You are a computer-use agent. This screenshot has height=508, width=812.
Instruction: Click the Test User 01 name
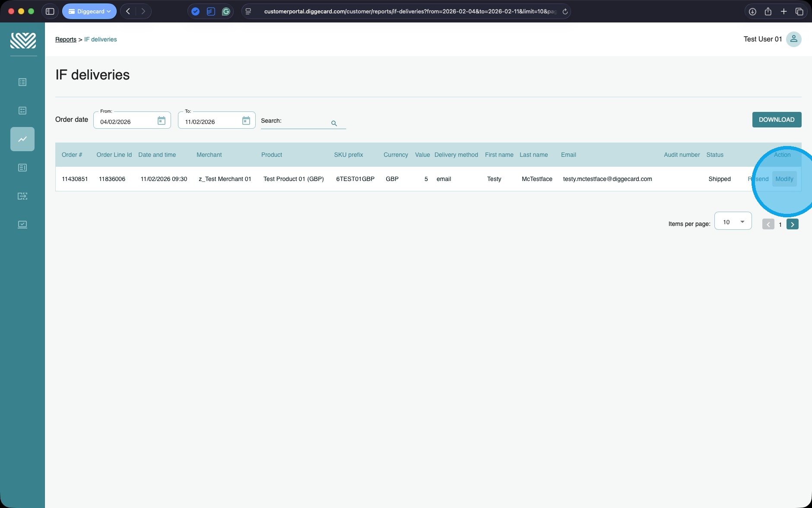pyautogui.click(x=763, y=39)
